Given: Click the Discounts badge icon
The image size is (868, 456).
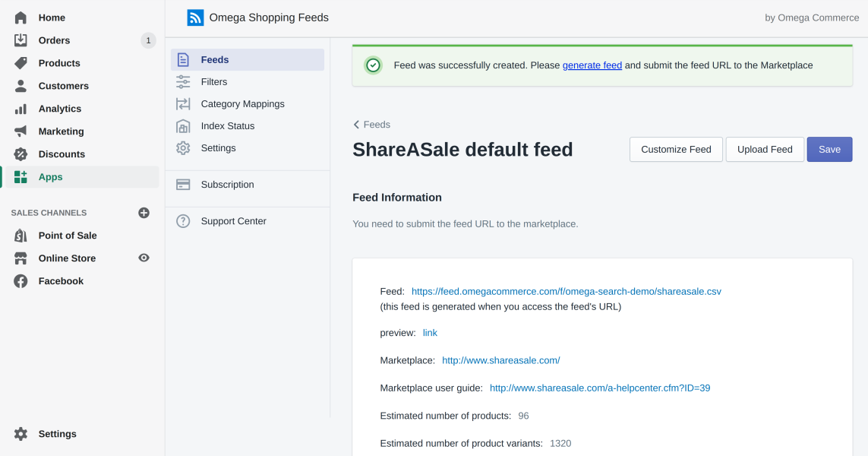Looking at the screenshot, I should point(21,154).
